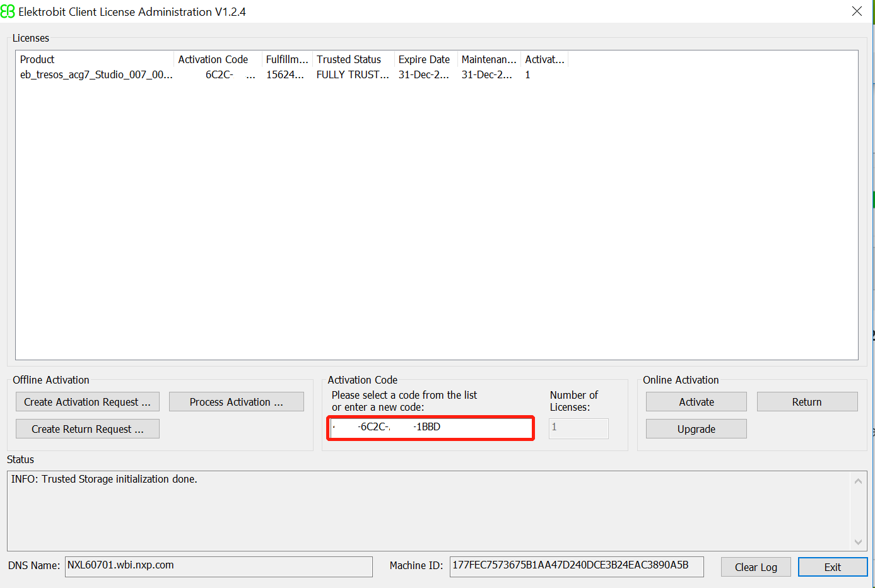Click Process Activation ... button
Screen dimensions: 875x588
pos(237,402)
